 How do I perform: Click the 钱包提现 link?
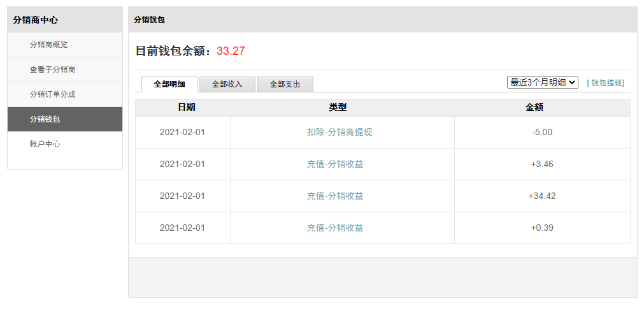click(605, 83)
